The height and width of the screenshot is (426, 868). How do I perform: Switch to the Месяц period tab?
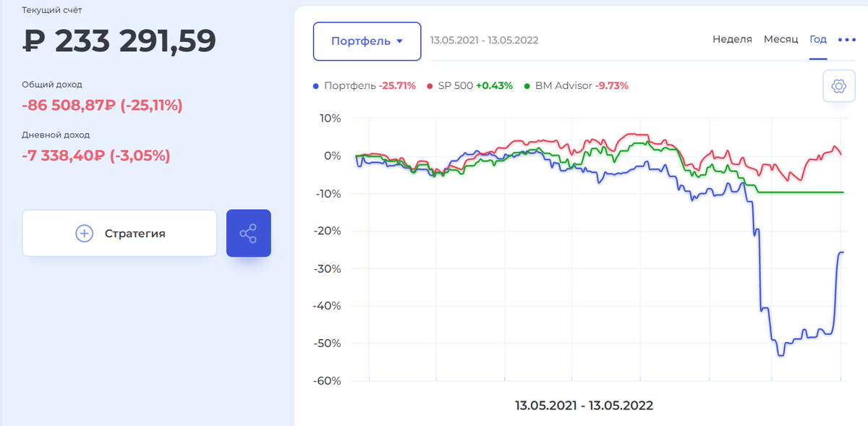(x=780, y=39)
